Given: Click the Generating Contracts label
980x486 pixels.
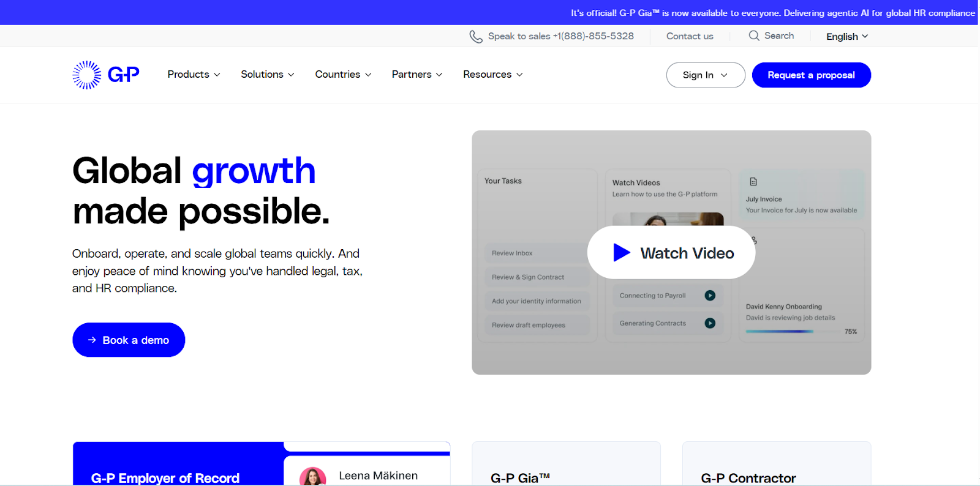Looking at the screenshot, I should 653,323.
